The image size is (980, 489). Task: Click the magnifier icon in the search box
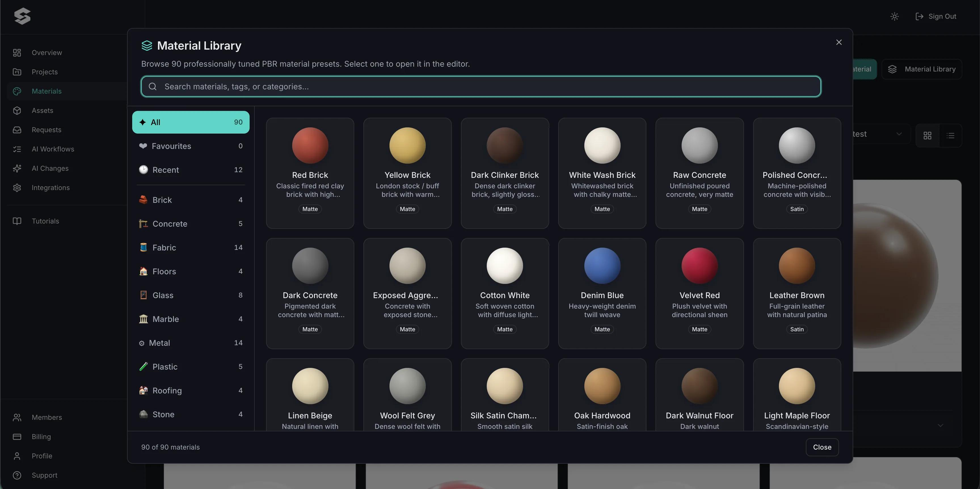153,87
